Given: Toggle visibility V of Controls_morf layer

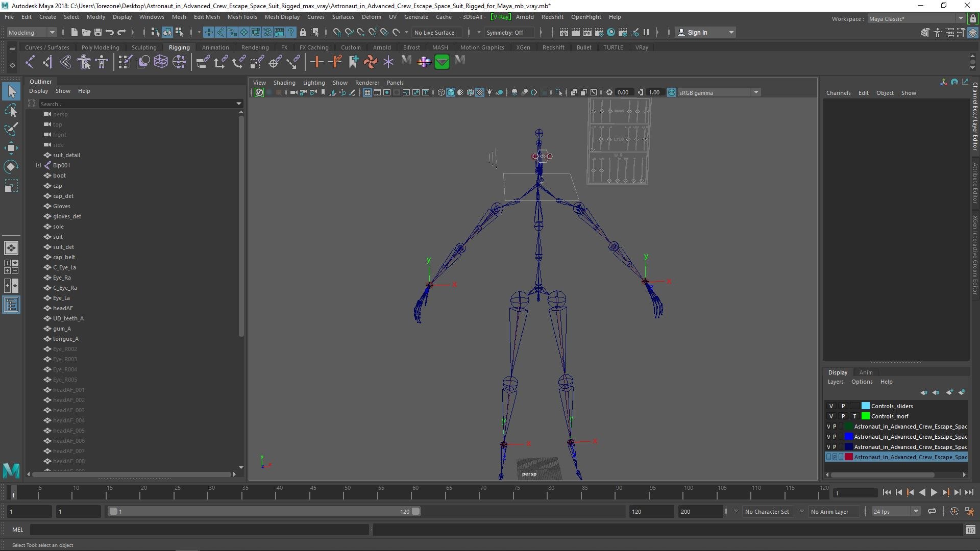Looking at the screenshot, I should tap(831, 416).
